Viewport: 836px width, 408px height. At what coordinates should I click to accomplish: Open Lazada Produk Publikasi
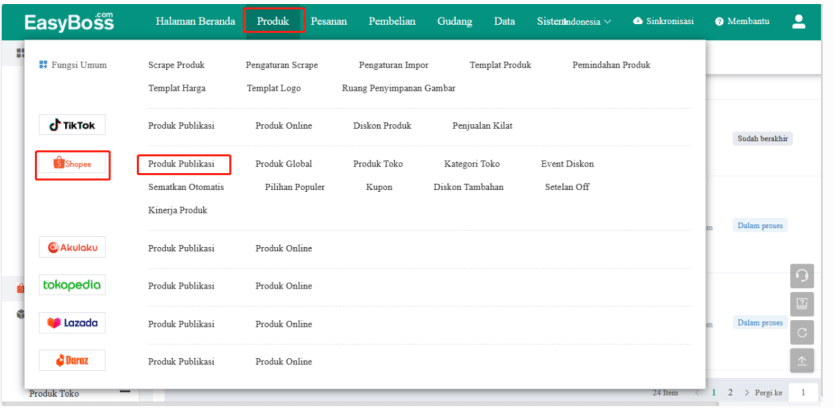181,324
